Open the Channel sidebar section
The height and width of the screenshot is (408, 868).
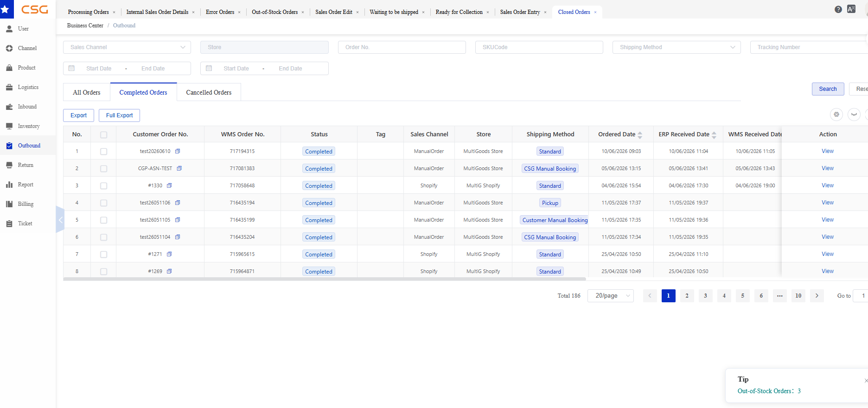pos(27,48)
